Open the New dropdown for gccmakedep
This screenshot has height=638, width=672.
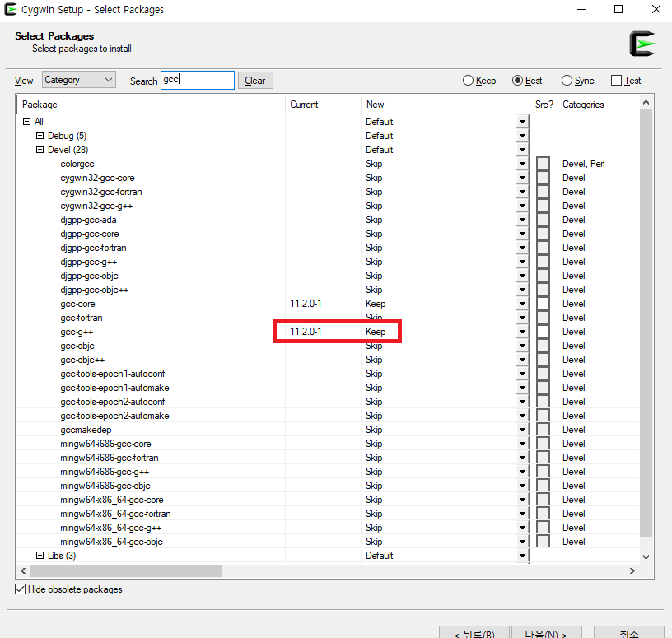click(x=522, y=430)
